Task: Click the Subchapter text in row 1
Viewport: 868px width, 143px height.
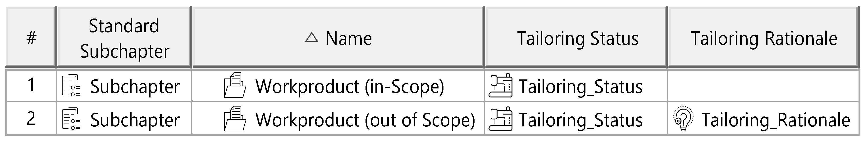Action: pos(135,86)
